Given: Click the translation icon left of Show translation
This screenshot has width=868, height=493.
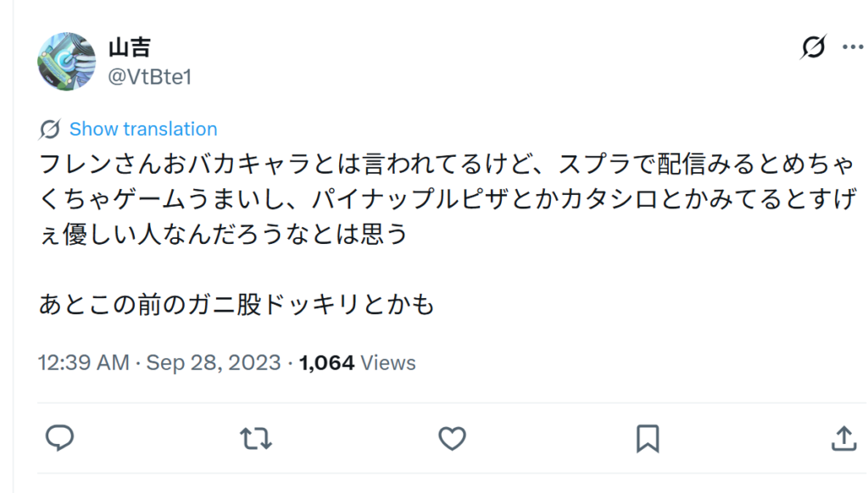Looking at the screenshot, I should tap(50, 130).
